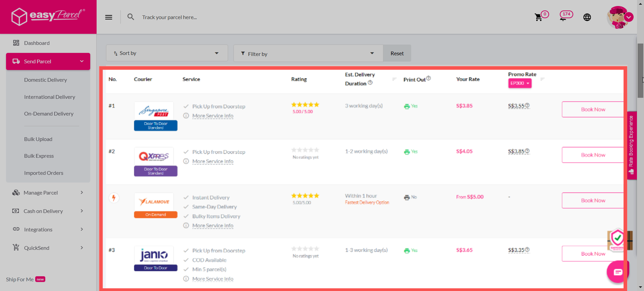The image size is (644, 291).
Task: Select International Delivery in the sidebar
Action: click(50, 97)
